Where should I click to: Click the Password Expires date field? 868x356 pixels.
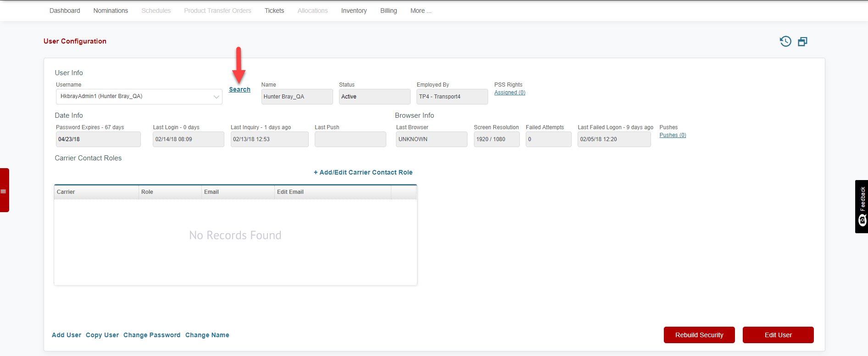pos(98,139)
